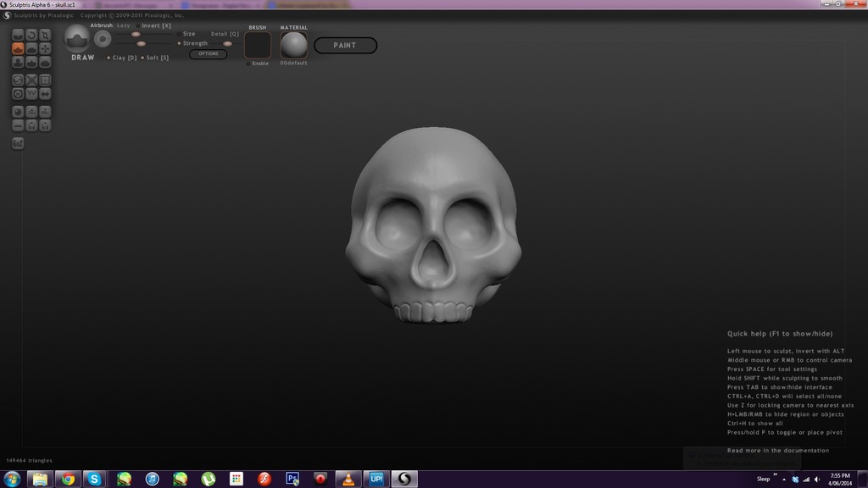The height and width of the screenshot is (488, 868).
Task: Open the MATERIAL sphere selector
Action: (293, 45)
